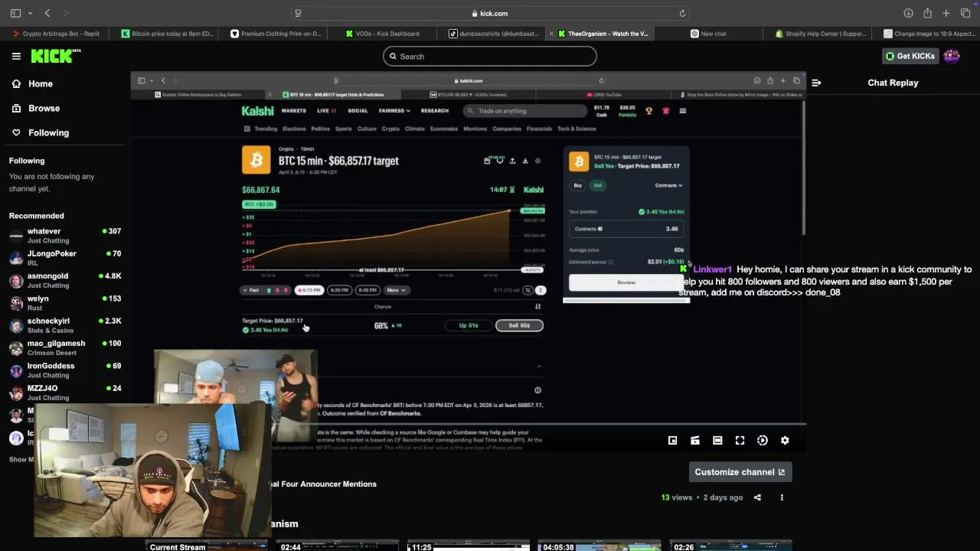
Task: Select 6:30 PM time pill in Kalshi video
Action: click(339, 290)
